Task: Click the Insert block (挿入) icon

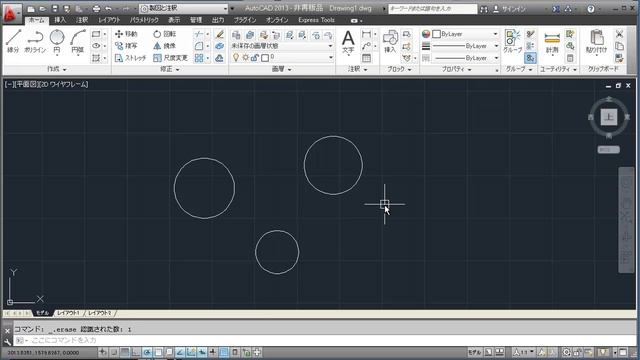Action: click(x=390, y=42)
